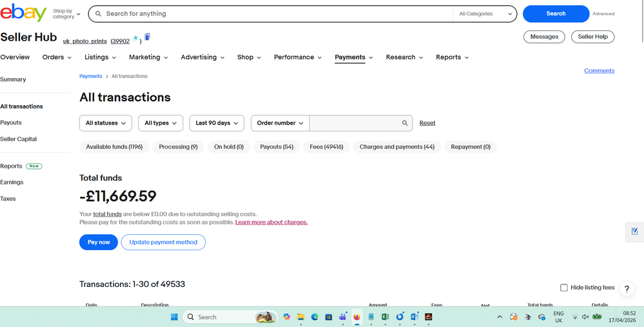644x327 pixels.
Task: Click the magnifier icon in the order number field
Action: click(405, 123)
